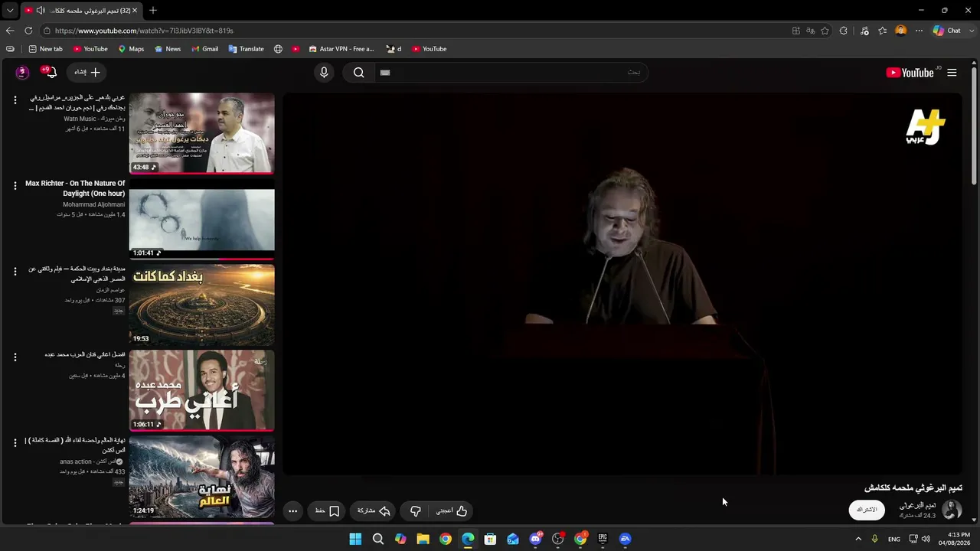Open the Mohammad Aljohmani channel link
Viewport: 980px width, 551px height.
click(x=93, y=204)
